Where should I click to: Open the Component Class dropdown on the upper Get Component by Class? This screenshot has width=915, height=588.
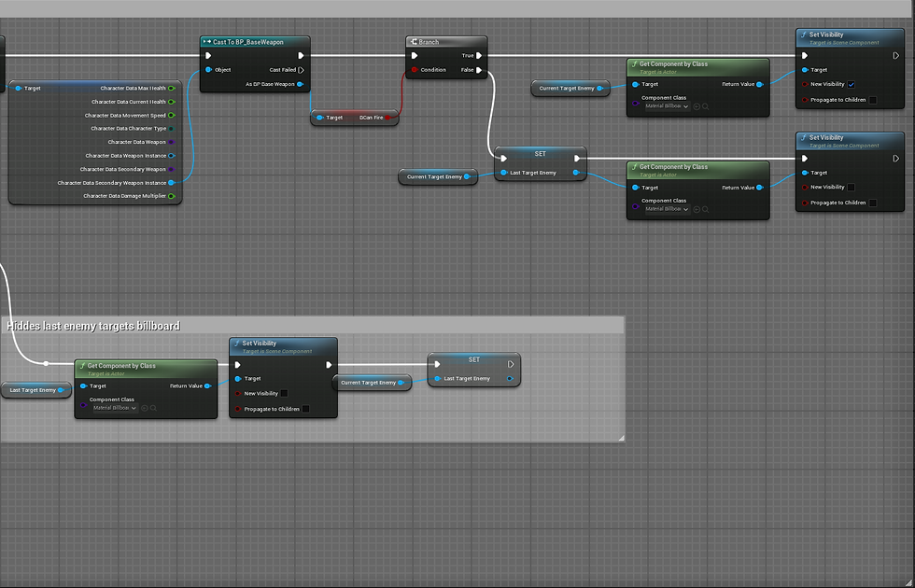click(667, 106)
